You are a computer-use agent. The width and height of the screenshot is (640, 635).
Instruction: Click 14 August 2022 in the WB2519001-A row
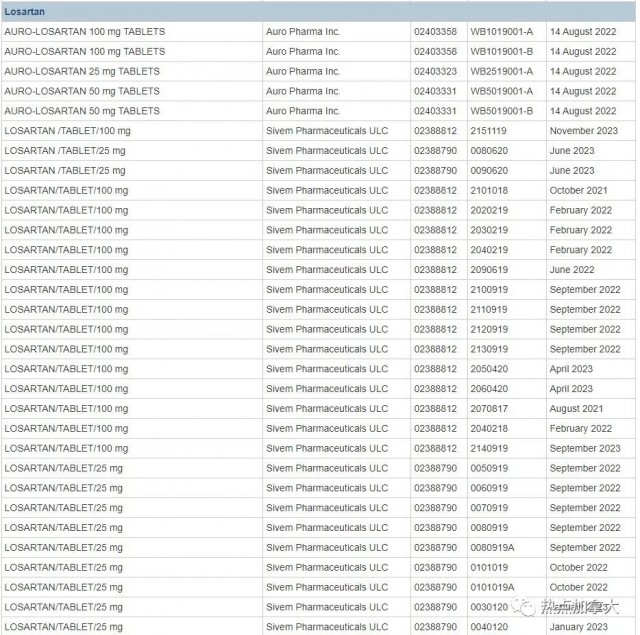click(x=583, y=71)
